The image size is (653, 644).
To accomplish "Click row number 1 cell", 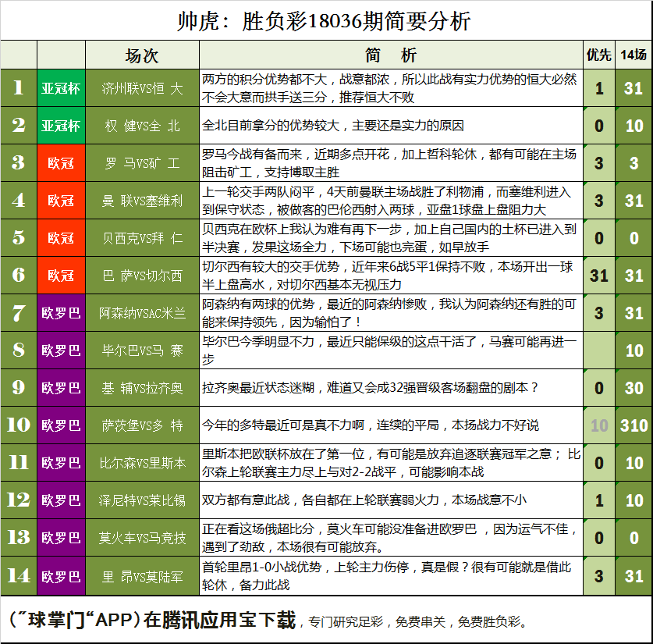I will pyautogui.click(x=18, y=88).
